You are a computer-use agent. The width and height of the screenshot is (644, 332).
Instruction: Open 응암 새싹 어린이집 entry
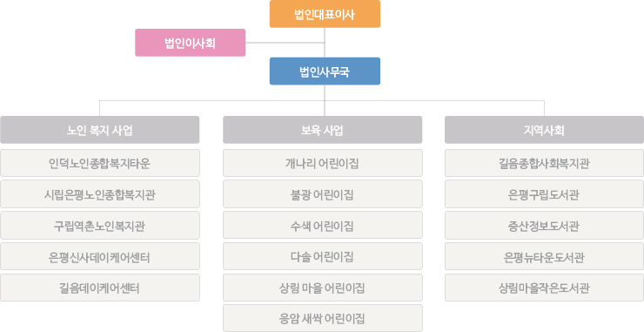[322, 318]
